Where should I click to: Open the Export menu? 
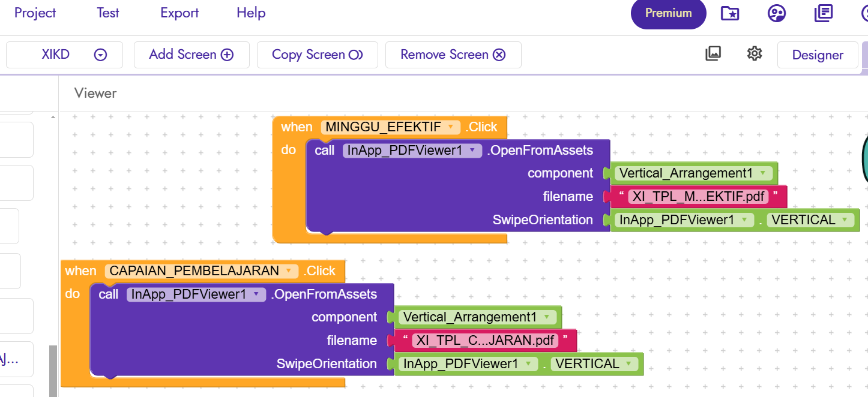tap(179, 13)
